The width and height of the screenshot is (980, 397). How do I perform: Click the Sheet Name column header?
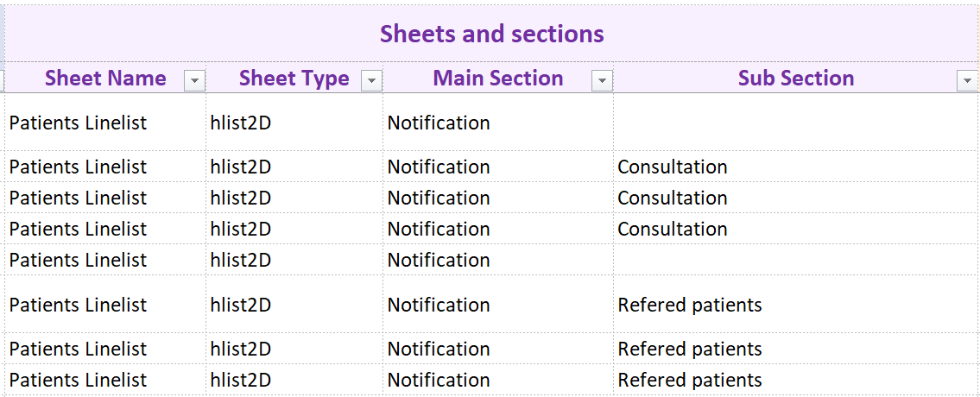pyautogui.click(x=105, y=79)
